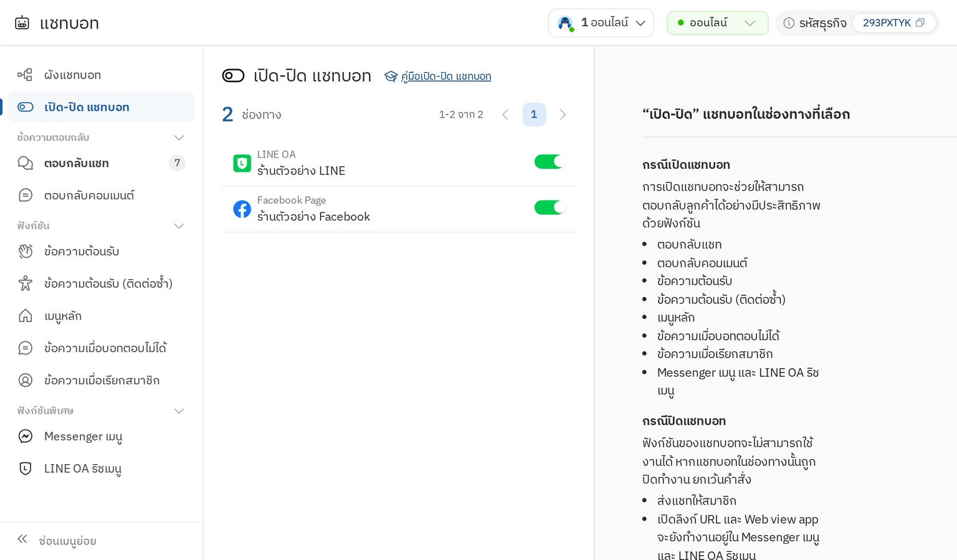Go to next page arrow
957x560 pixels.
click(563, 115)
